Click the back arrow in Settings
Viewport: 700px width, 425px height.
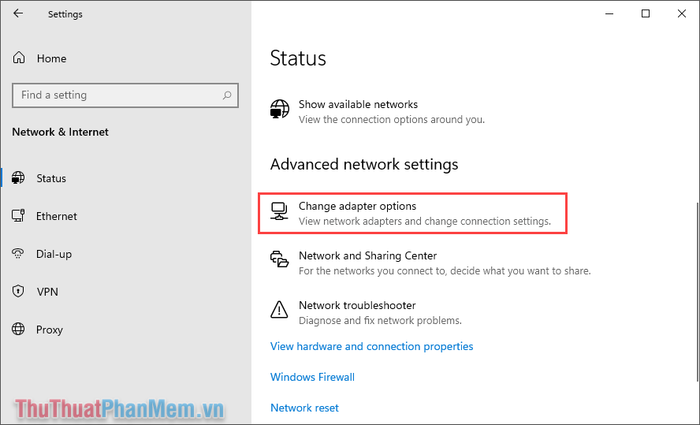coord(18,13)
